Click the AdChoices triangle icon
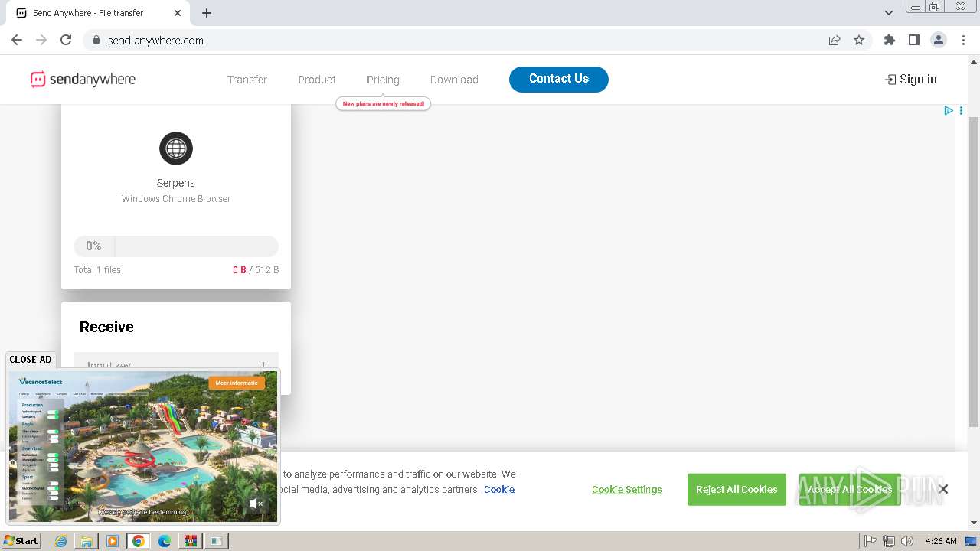This screenshot has width=980, height=551. point(949,111)
